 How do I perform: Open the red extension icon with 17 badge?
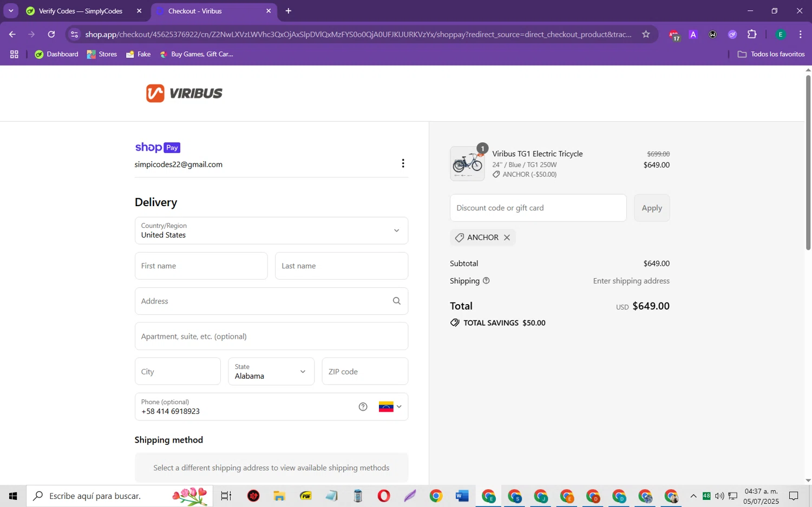[x=674, y=35]
